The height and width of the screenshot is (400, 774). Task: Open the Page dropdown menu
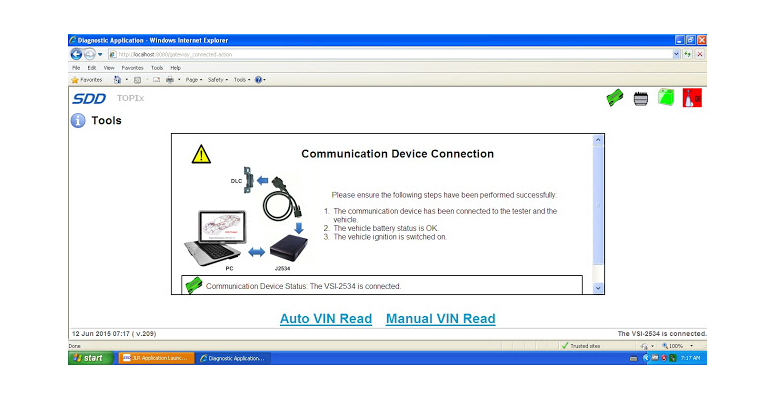click(194, 80)
